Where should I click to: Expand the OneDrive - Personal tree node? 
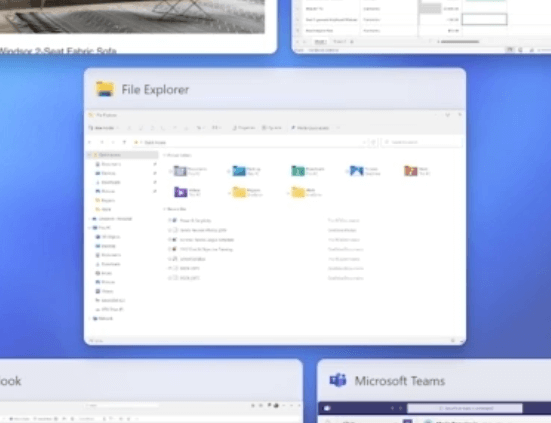pos(90,219)
